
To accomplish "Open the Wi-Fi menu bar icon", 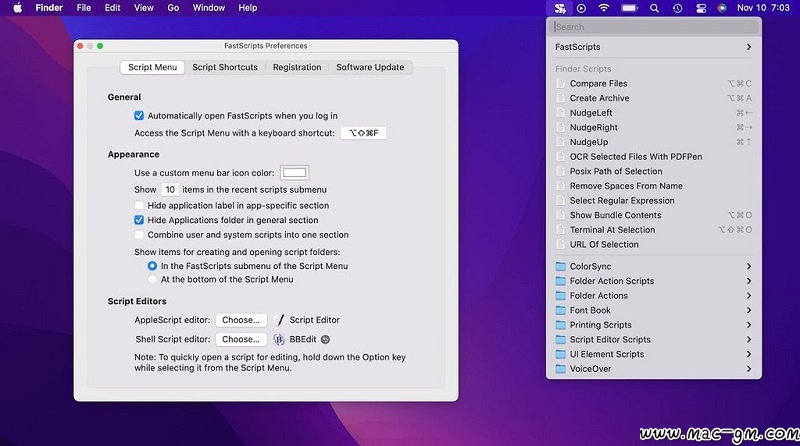I will 604,8.
